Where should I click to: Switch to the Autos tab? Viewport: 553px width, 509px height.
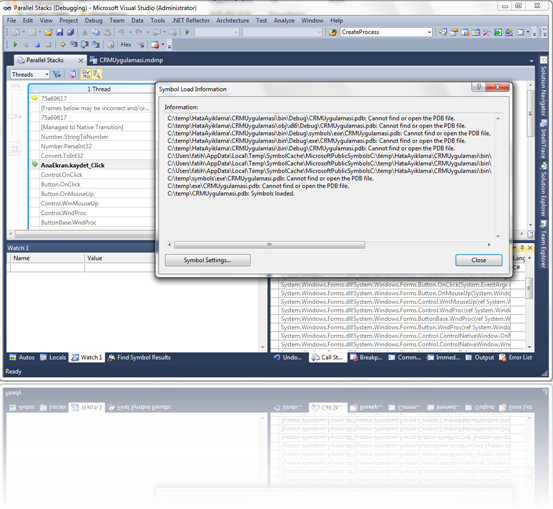(22, 357)
